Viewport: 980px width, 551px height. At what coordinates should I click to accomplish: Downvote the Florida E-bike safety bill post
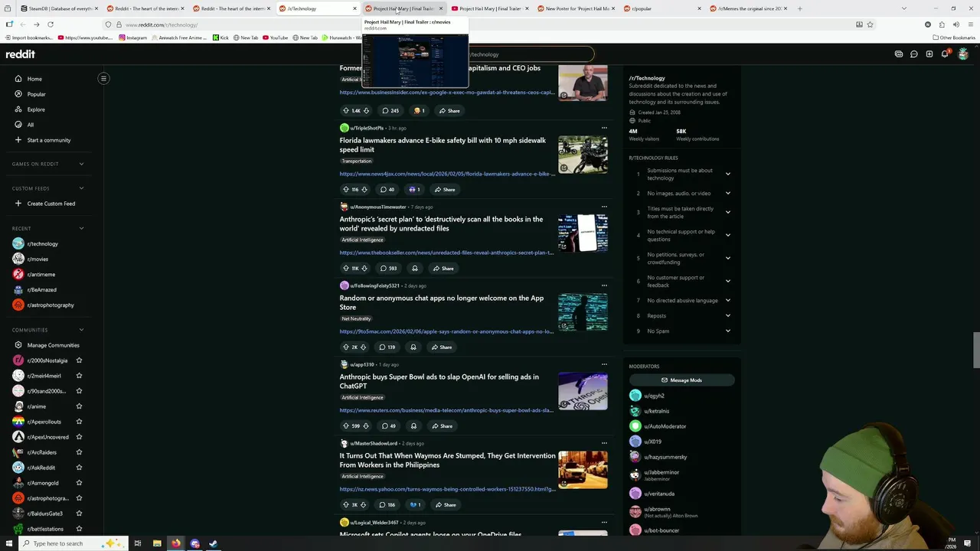point(364,189)
